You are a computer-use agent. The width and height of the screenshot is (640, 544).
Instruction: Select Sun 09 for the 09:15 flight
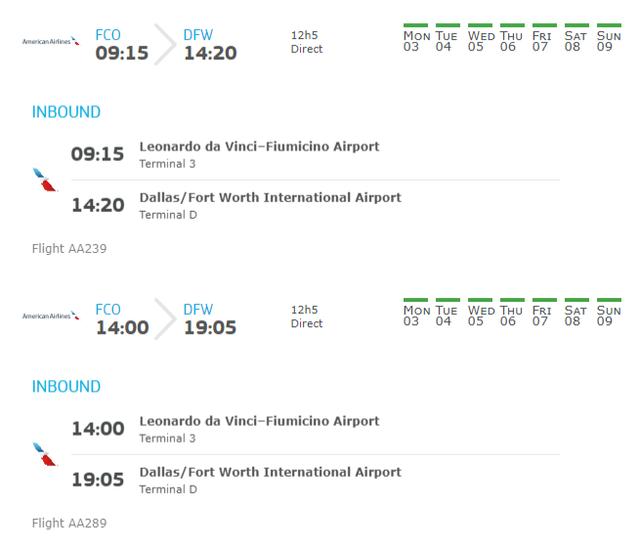pos(609,38)
